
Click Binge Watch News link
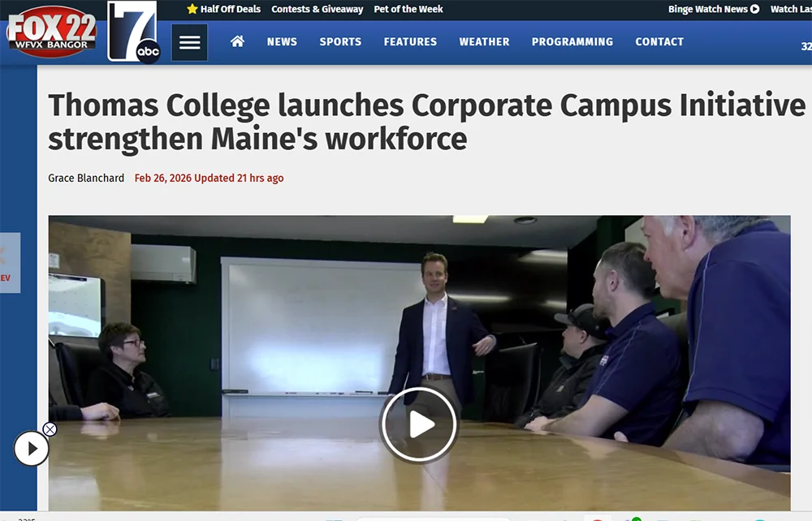click(x=714, y=9)
